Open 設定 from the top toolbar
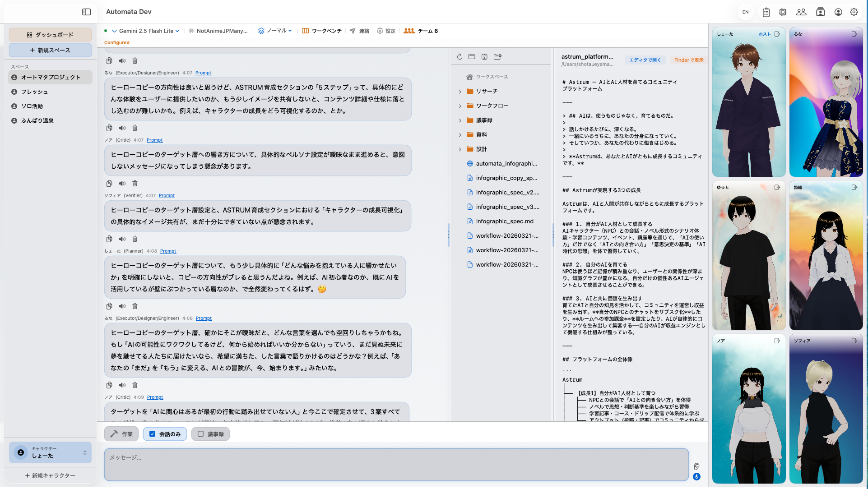868x489 pixels. coord(386,31)
